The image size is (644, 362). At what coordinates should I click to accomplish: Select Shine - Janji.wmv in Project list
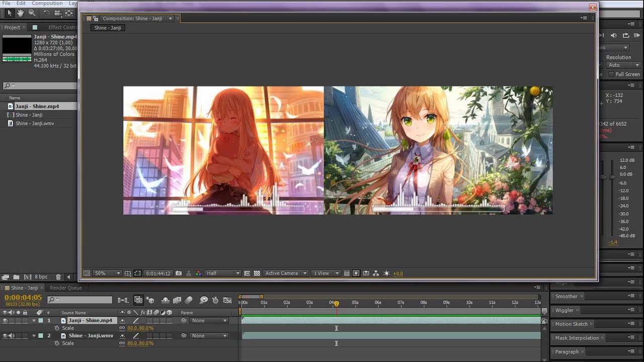pos(35,123)
